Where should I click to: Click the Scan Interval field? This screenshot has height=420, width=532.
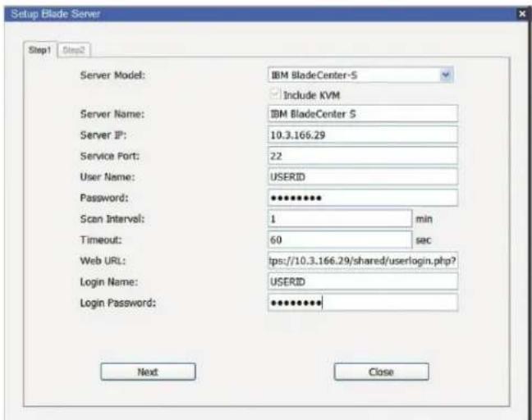pos(340,219)
